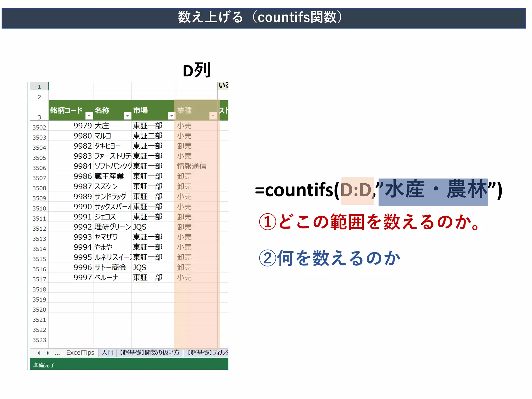Select the 情報通信 industry cell
The height and width of the screenshot is (399, 532).
click(x=196, y=166)
